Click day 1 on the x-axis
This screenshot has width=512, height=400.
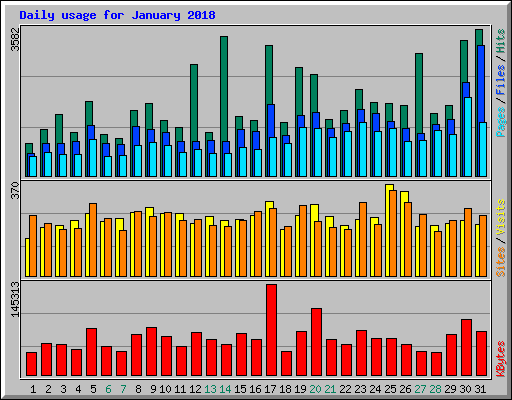[33, 389]
